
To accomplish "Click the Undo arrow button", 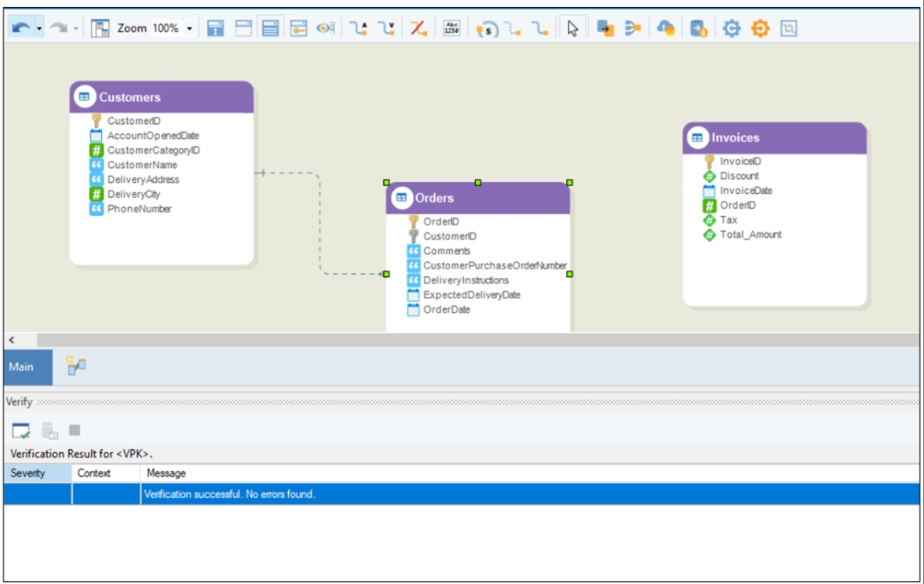I will coord(21,28).
